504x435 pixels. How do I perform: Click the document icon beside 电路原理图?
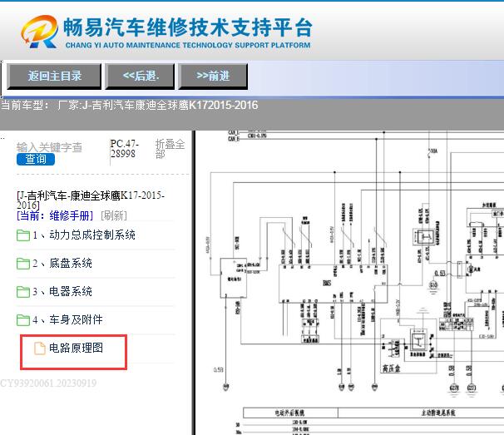coord(40,348)
